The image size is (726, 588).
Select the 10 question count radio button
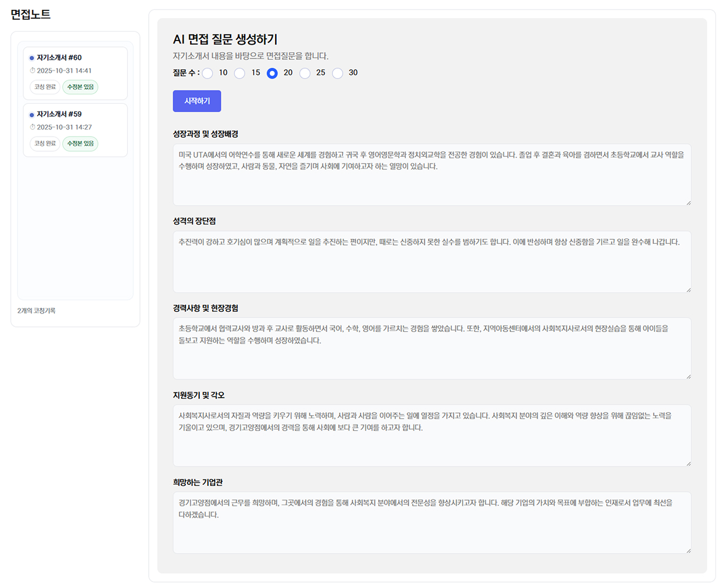click(x=208, y=73)
